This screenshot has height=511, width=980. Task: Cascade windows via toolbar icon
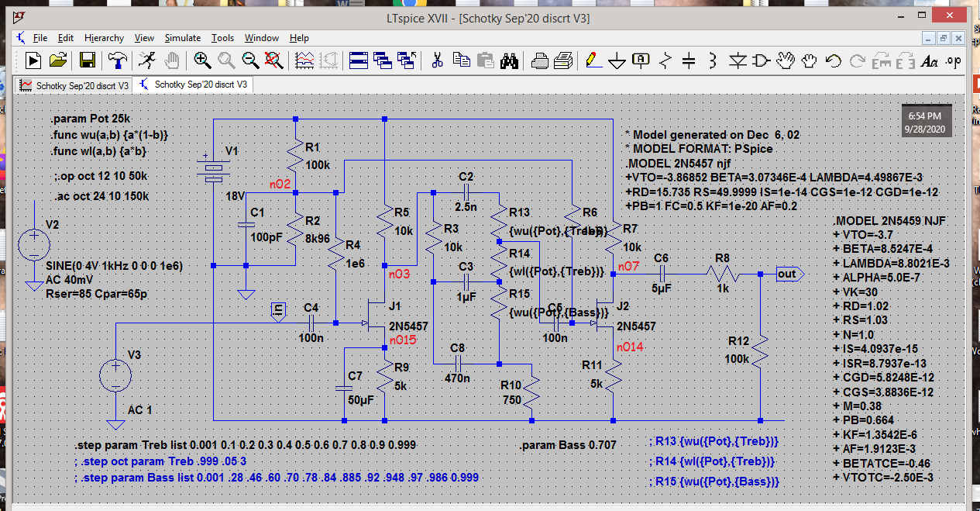point(382,60)
